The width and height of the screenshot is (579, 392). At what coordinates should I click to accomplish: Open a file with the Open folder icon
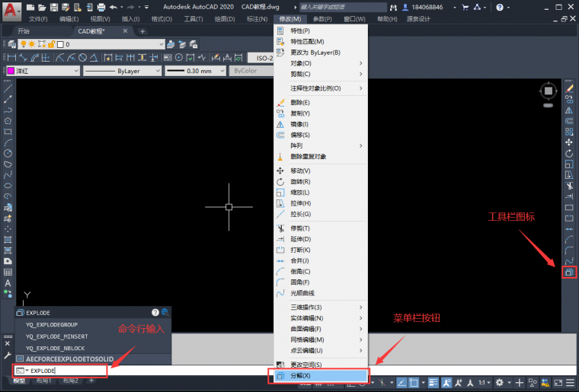pos(42,7)
